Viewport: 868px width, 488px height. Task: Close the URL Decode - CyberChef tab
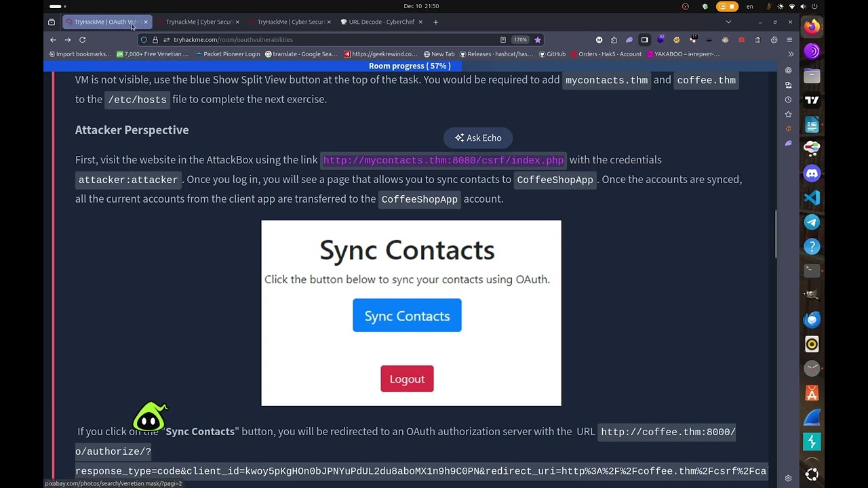[420, 22]
